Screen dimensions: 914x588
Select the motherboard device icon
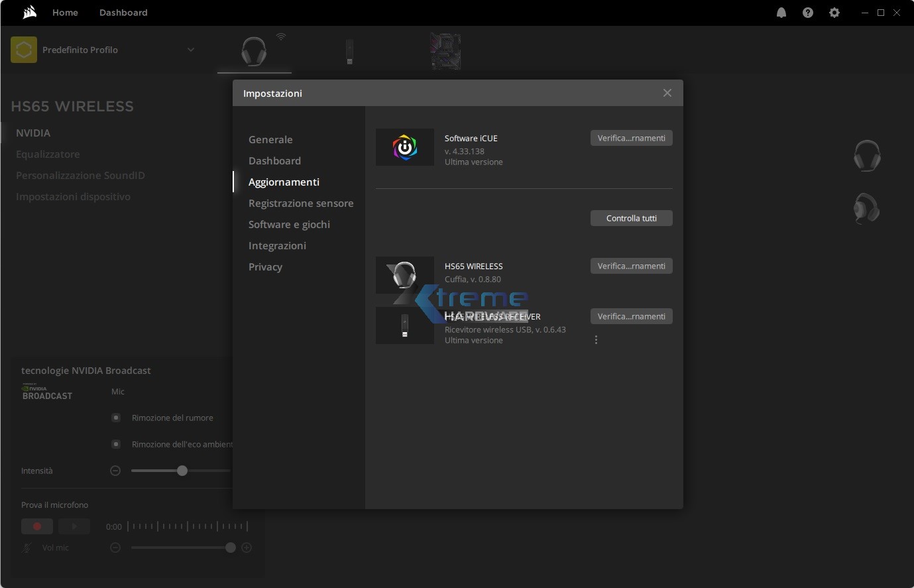(x=445, y=52)
